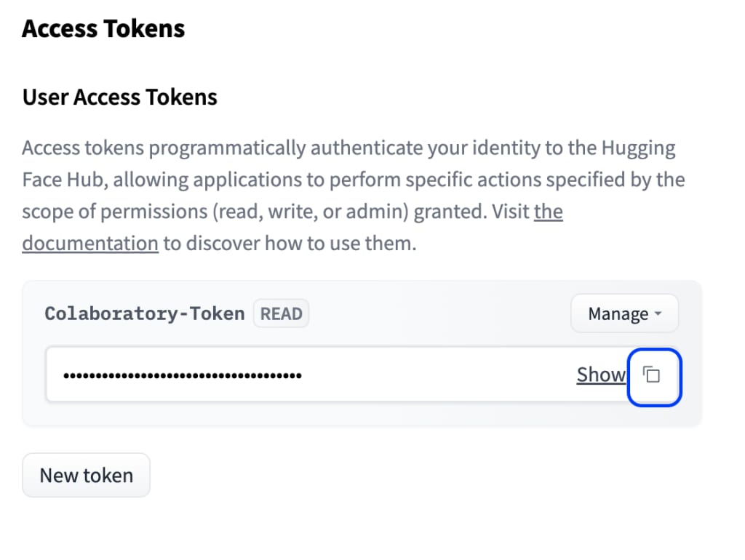Click the Access Tokens page heading
This screenshot has width=745, height=560.
coord(103,28)
